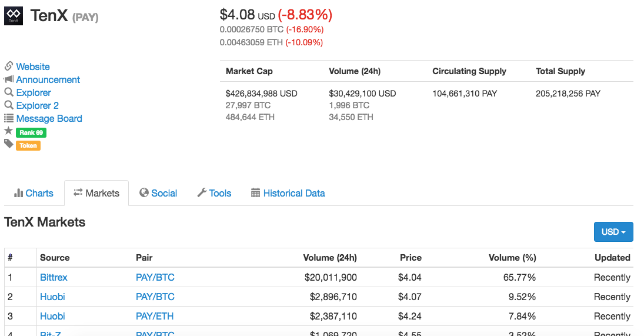Open Huobi link in PAY/BTC row

point(52,297)
